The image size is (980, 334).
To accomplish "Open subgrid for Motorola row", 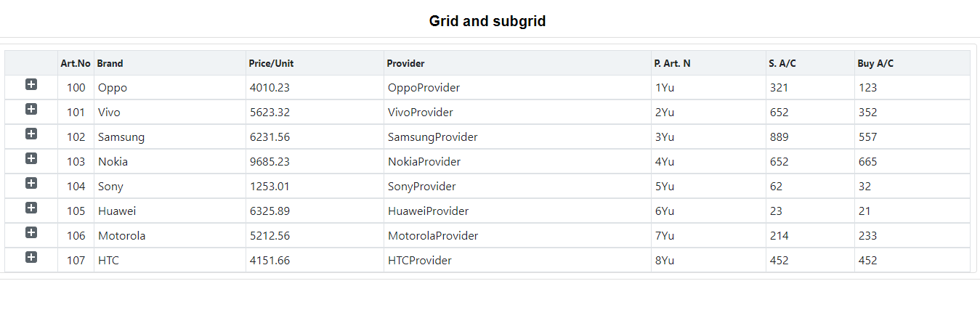I will (31, 233).
